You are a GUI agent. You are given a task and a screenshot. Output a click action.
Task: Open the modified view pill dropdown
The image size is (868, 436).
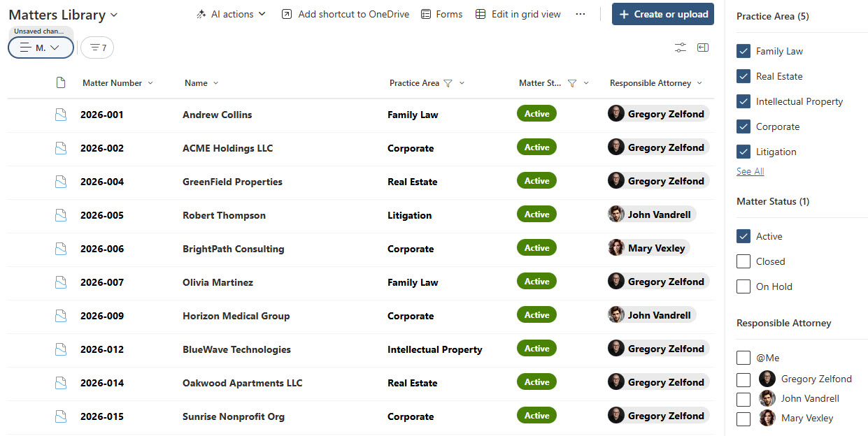coord(41,48)
